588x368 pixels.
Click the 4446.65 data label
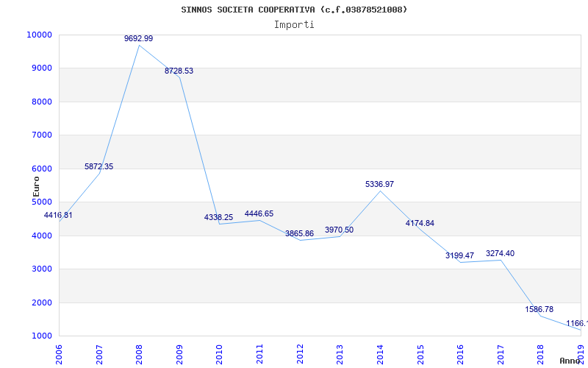(x=259, y=213)
